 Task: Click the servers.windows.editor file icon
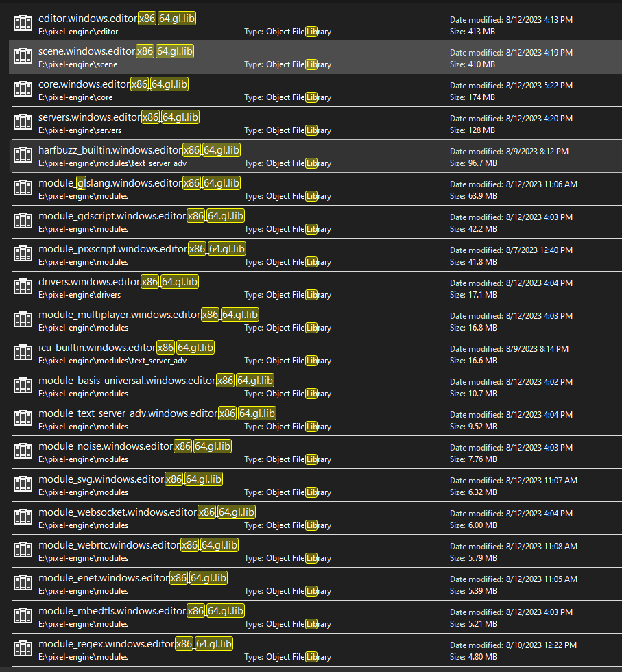point(23,122)
